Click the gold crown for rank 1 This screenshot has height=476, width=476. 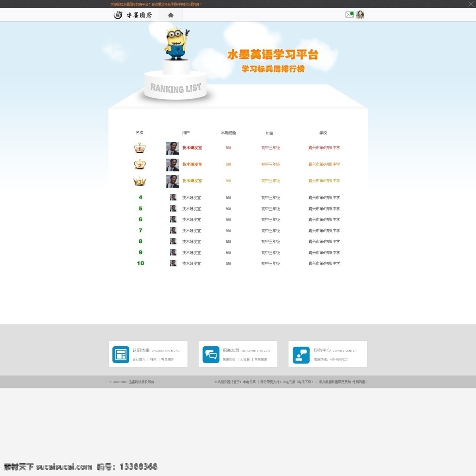point(140,148)
